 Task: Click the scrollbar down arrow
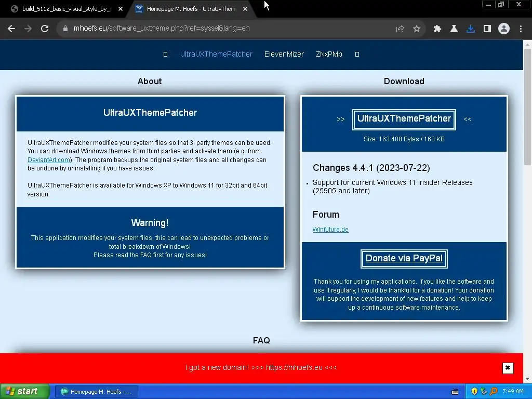click(527, 379)
